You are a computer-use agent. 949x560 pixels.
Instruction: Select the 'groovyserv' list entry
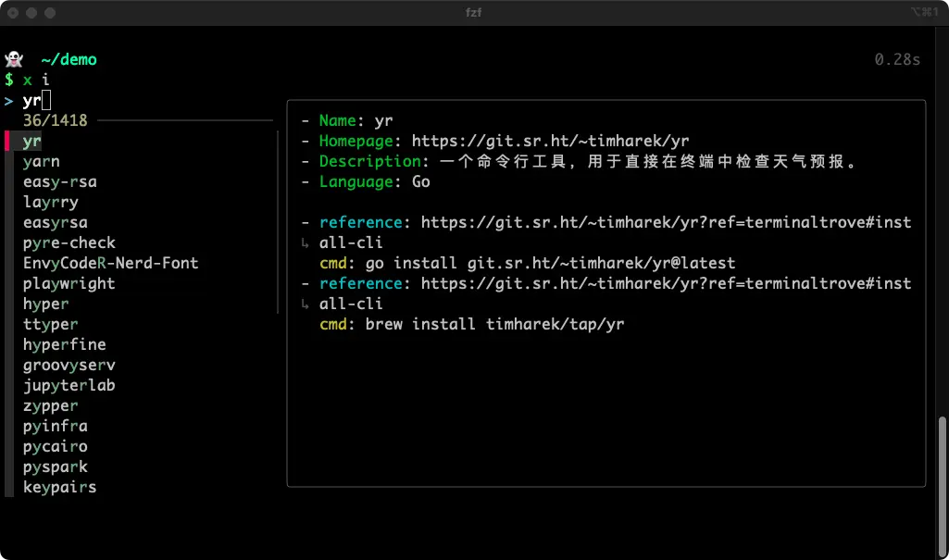coord(69,365)
